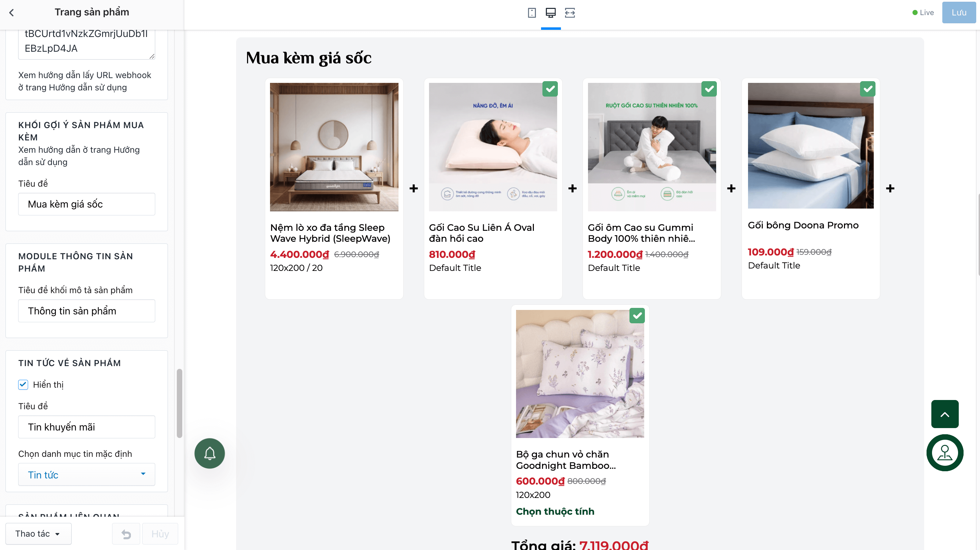Click the Hủy button

160,534
